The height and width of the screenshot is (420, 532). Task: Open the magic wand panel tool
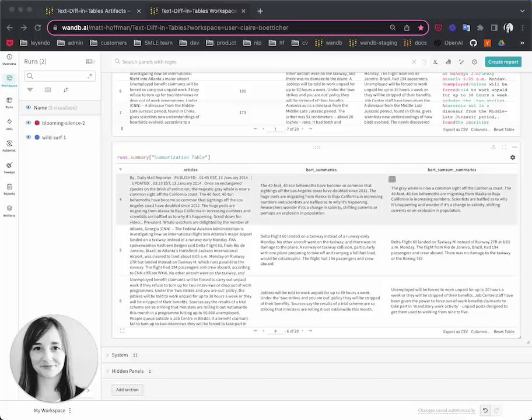[461, 62]
